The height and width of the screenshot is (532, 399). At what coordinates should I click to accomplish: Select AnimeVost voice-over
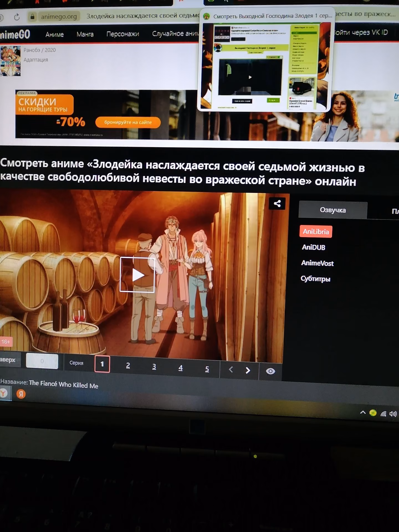[x=318, y=263]
